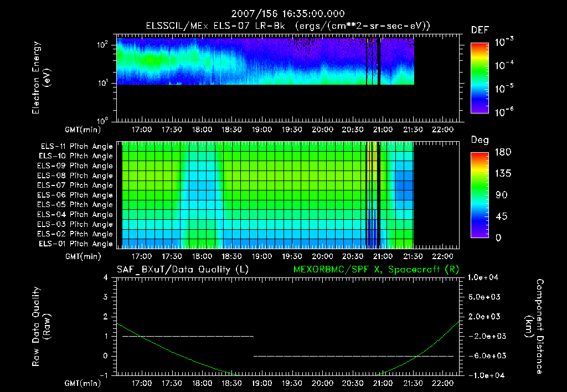567x392 pixels.
Task: Select the ELS-08 Pitch Angle label
Action: point(75,176)
